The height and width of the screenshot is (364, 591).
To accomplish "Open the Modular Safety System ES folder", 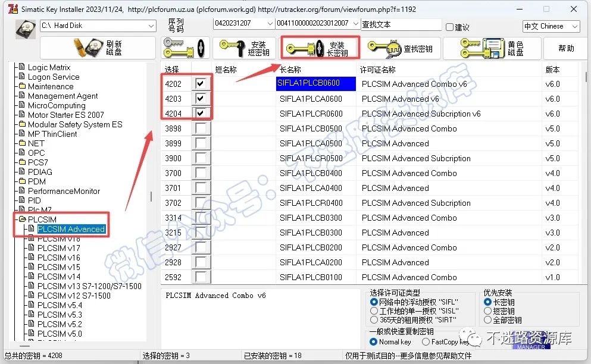I will (x=75, y=124).
